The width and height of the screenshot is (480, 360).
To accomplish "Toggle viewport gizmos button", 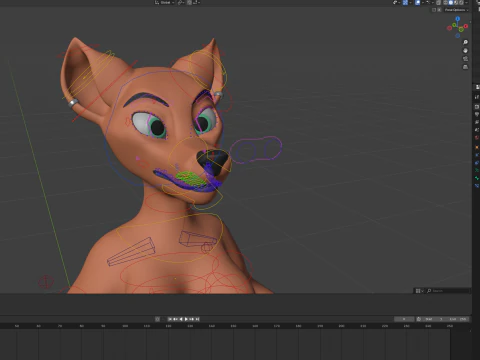I will [405, 2].
